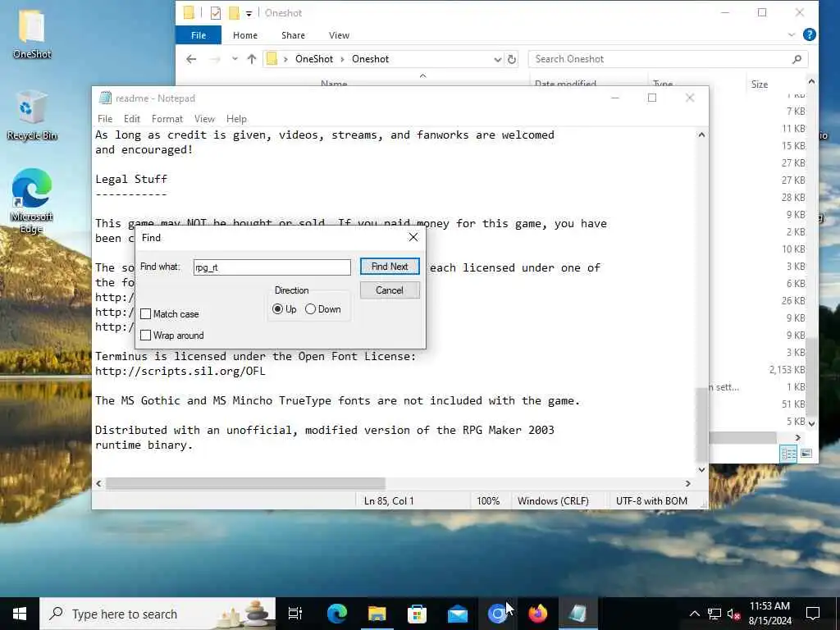Image resolution: width=840 pixels, height=630 pixels.
Task: Show hidden system tray icons
Action: coord(694,614)
